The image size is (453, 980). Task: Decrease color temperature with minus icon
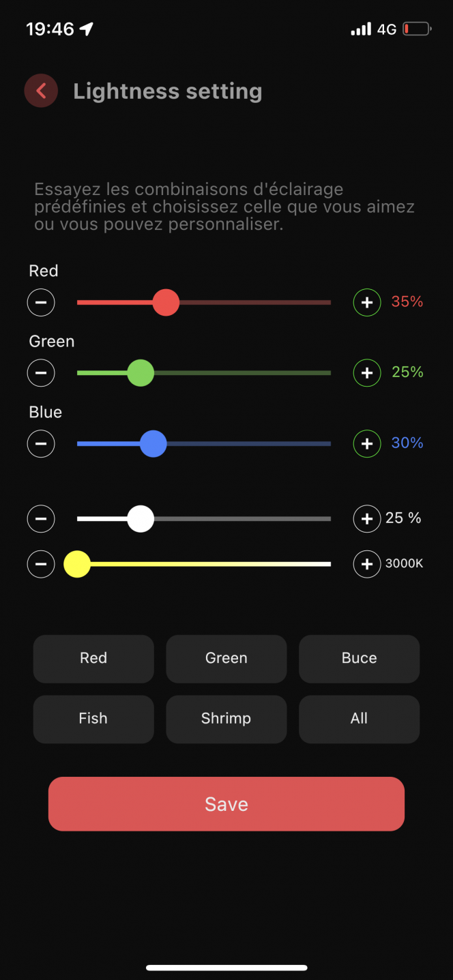click(x=41, y=564)
